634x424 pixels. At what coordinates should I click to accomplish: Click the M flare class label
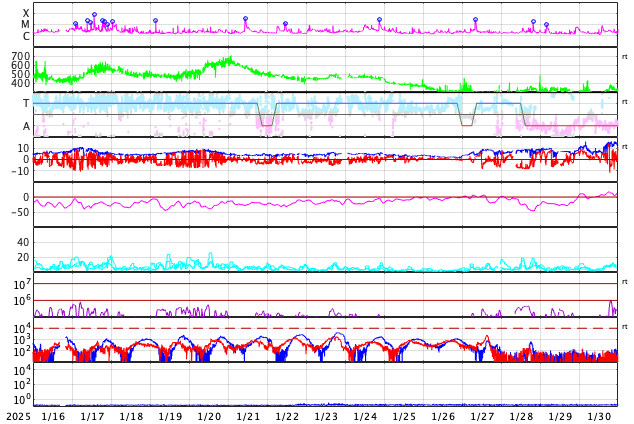click(26, 24)
